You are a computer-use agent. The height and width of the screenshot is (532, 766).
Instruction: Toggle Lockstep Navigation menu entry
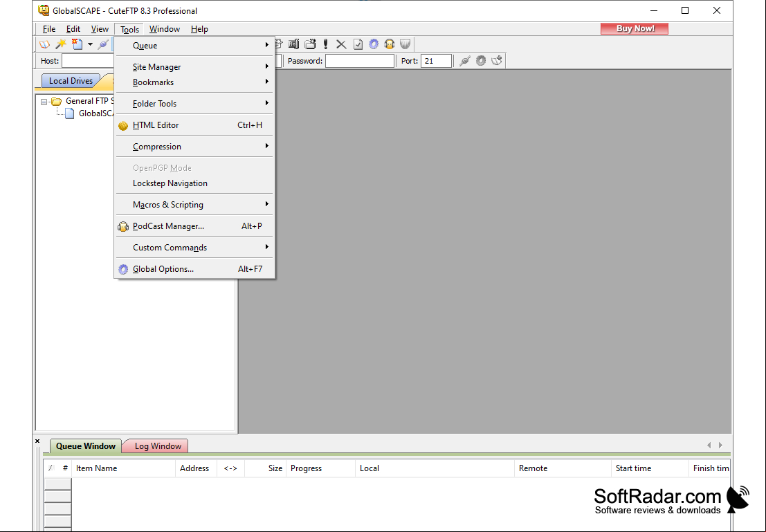(194, 183)
